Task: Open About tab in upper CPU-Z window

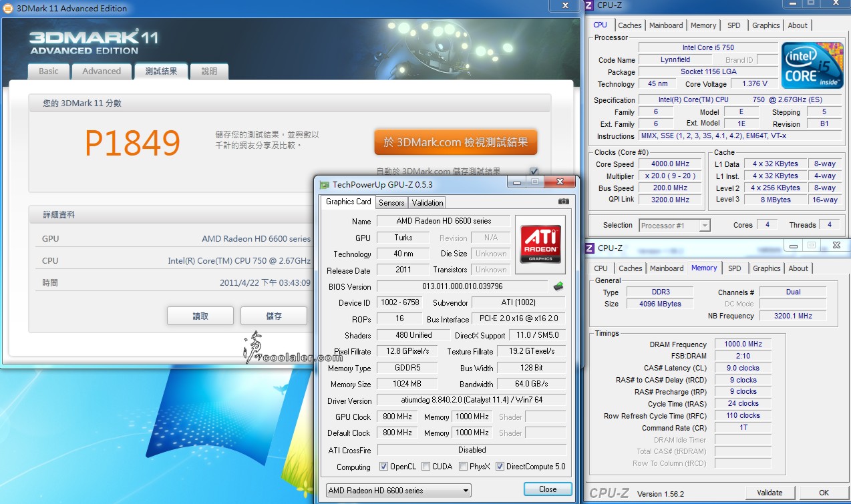Action: 798,25
